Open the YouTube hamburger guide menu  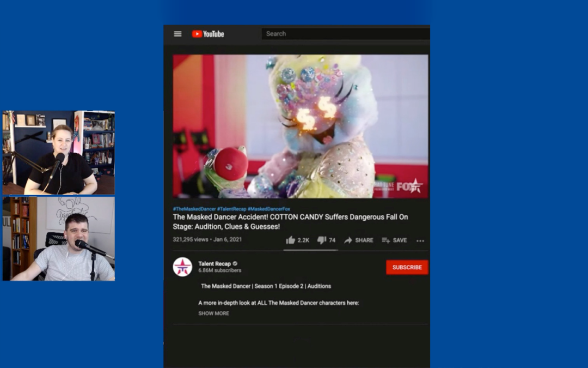(x=177, y=34)
